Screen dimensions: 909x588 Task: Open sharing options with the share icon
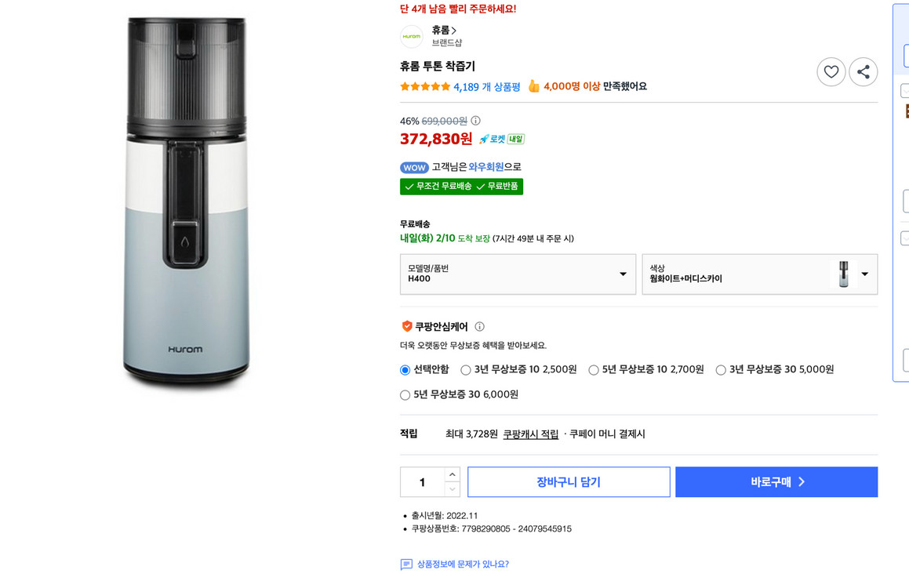coord(863,71)
